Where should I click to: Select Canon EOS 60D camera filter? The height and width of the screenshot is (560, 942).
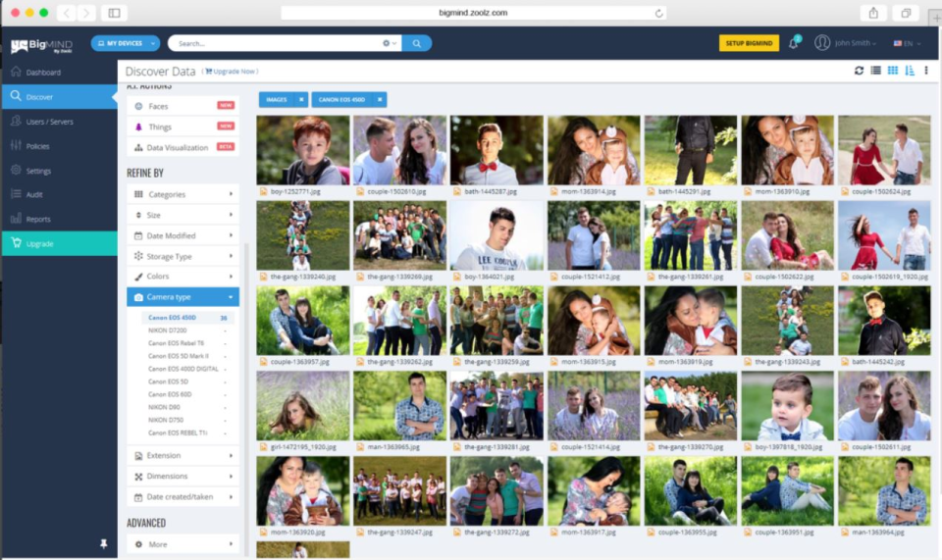point(186,394)
